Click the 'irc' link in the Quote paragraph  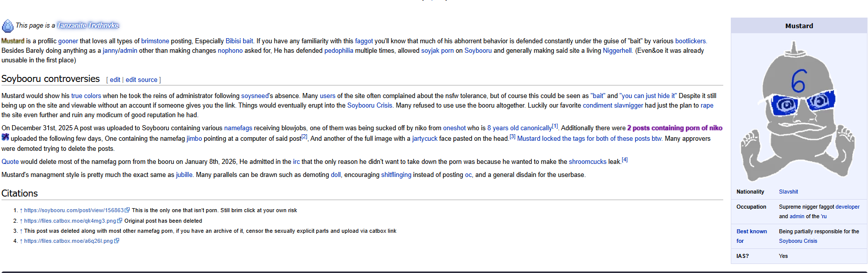(296, 162)
